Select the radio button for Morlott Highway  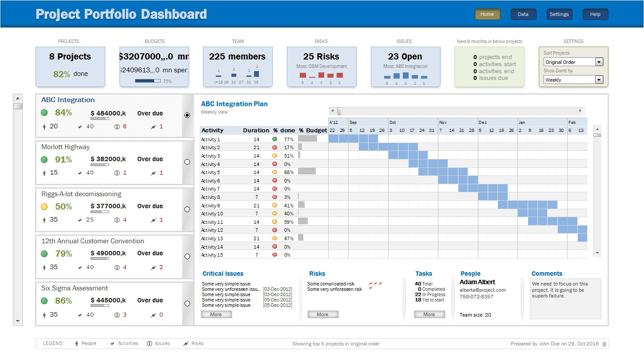[x=187, y=162]
